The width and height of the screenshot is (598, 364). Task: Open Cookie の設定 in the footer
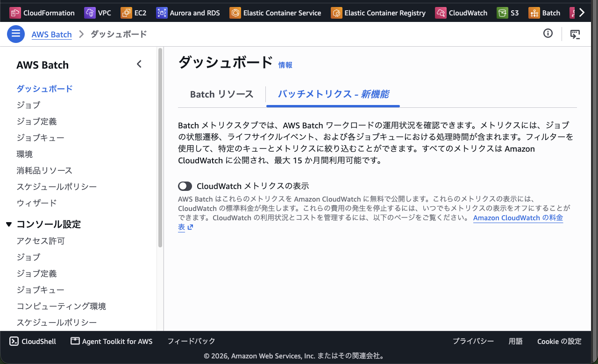click(559, 341)
